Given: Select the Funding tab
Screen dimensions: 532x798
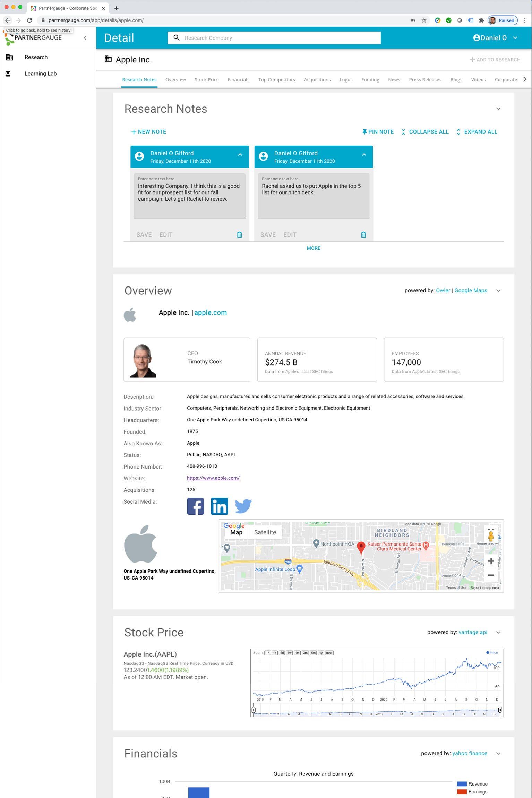Looking at the screenshot, I should pos(370,80).
